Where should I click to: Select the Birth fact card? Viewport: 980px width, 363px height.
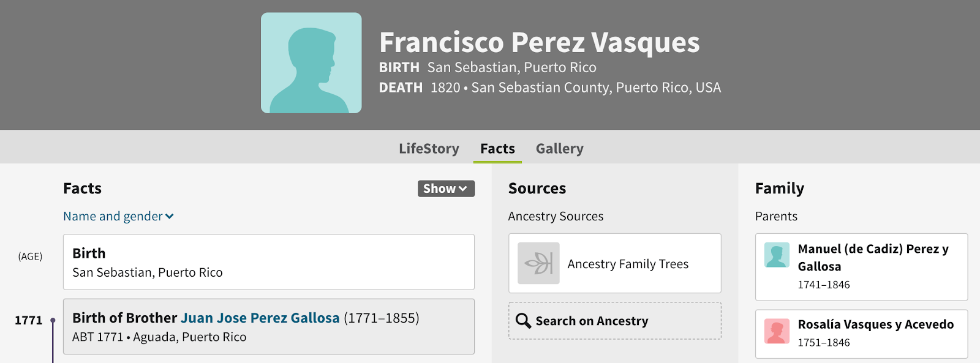268,262
